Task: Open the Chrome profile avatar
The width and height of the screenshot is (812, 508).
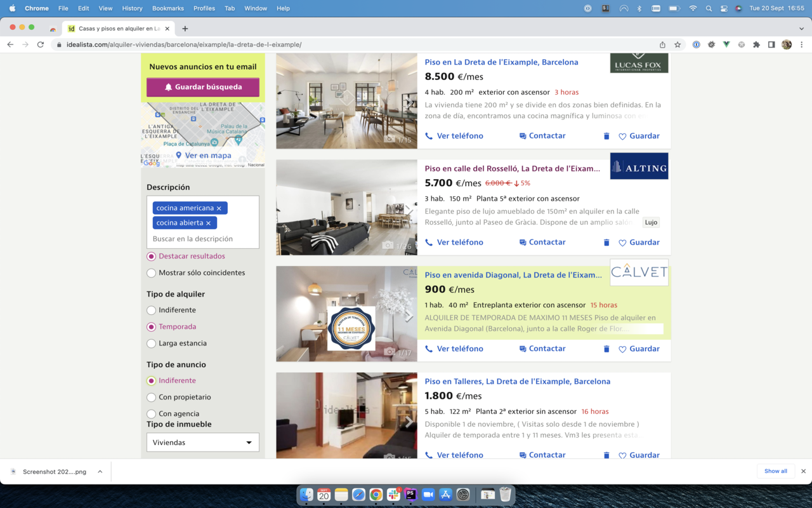Action: (787, 44)
